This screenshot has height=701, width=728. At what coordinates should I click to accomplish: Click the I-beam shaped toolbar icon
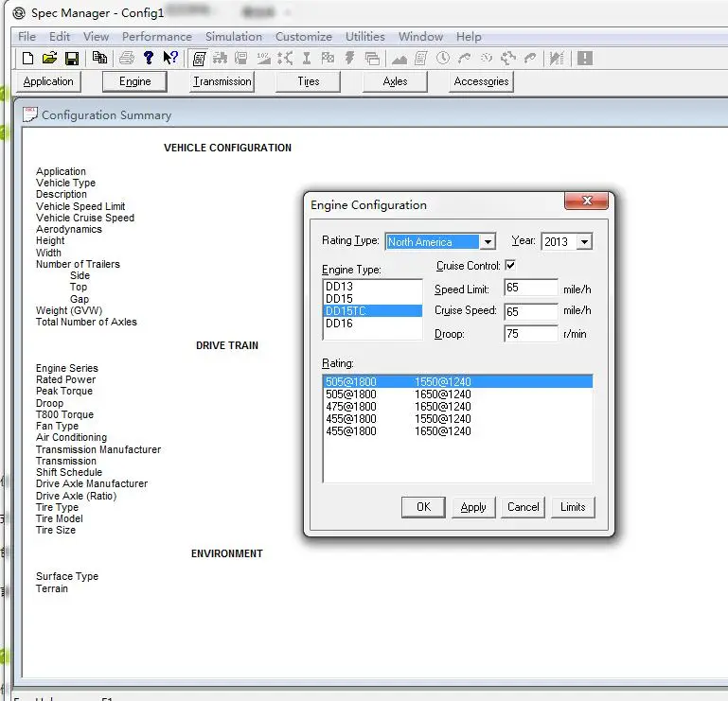pyautogui.click(x=307, y=59)
